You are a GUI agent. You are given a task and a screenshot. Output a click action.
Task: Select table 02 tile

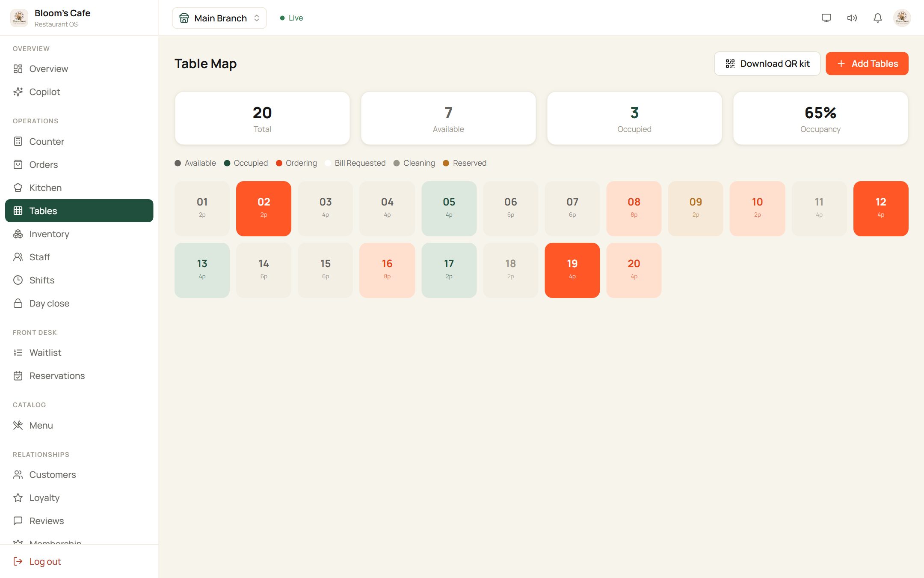click(264, 209)
